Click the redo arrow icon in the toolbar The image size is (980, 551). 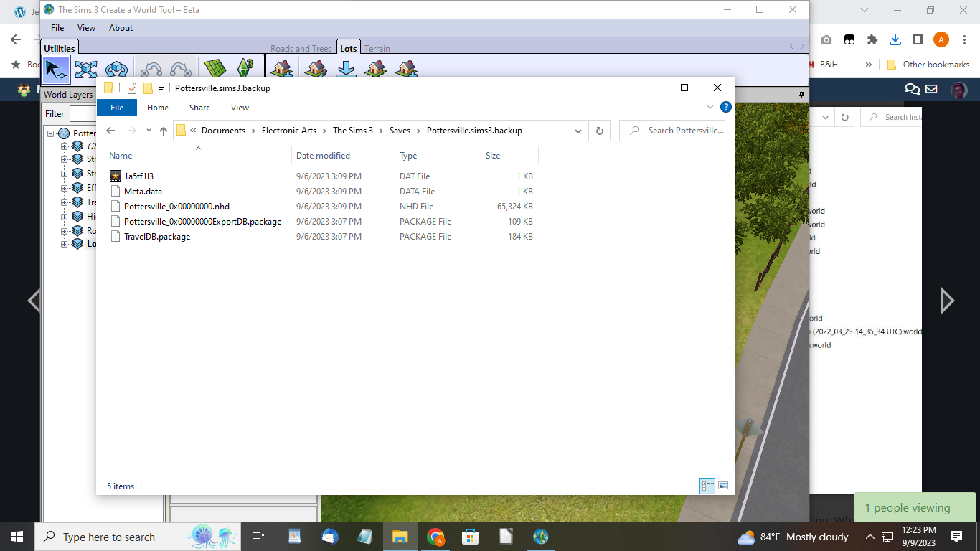179,69
